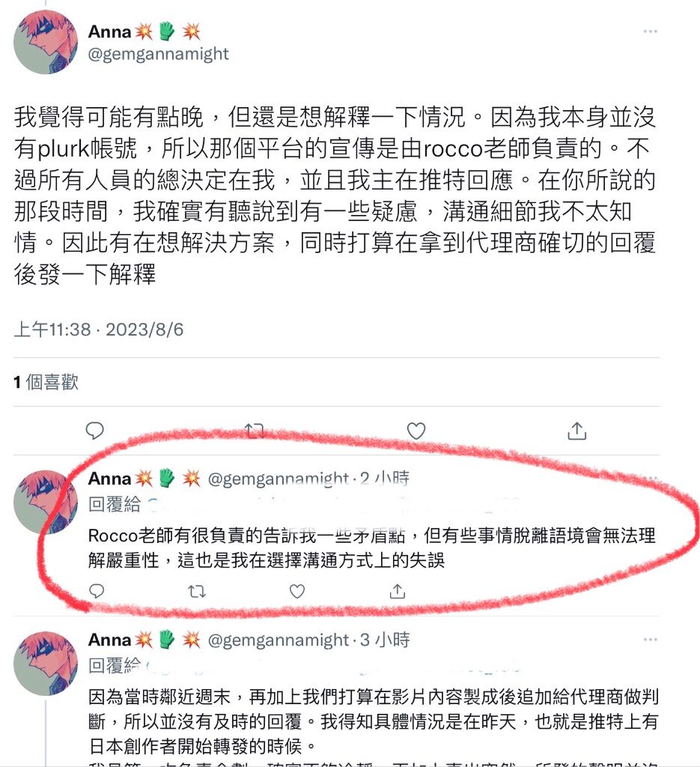
Task: Reply to the circled Rocco老師 reply tweet
Action: point(97,591)
